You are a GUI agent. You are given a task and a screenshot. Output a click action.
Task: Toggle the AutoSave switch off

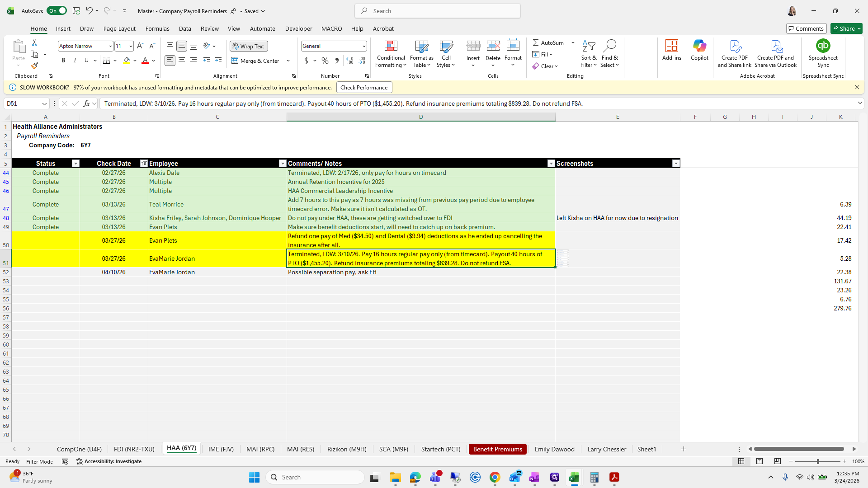(x=57, y=11)
